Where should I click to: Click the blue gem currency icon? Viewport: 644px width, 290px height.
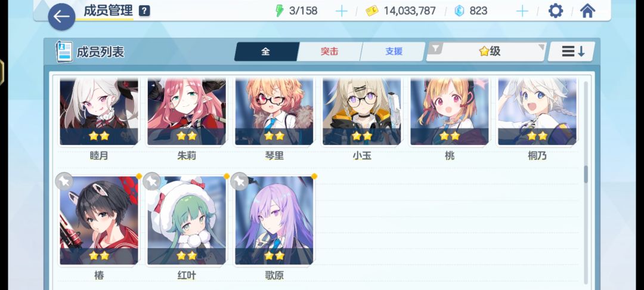pos(459,11)
